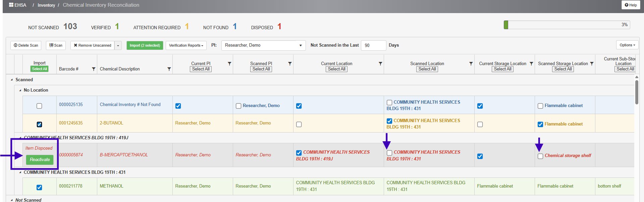This screenshot has width=644, height=202.
Task: Toggle Current Location 419J checkbox for B-MERCAPTOETHANOL
Action: point(299,153)
